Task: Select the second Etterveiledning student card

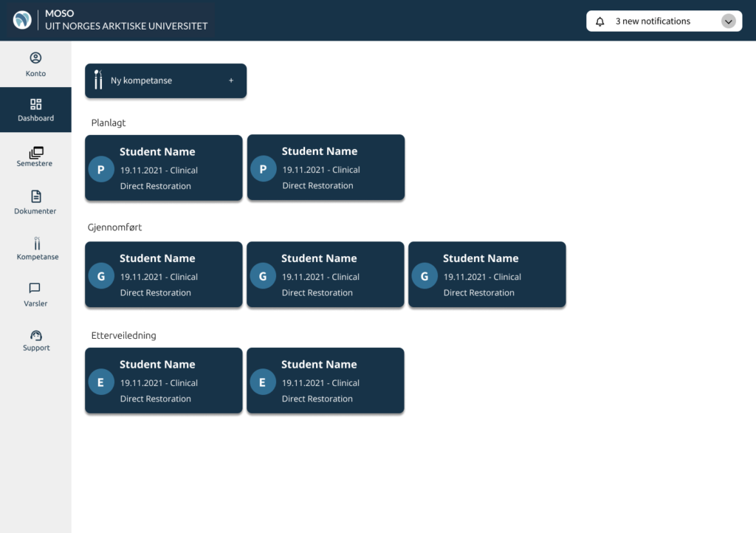Action: [x=326, y=380]
